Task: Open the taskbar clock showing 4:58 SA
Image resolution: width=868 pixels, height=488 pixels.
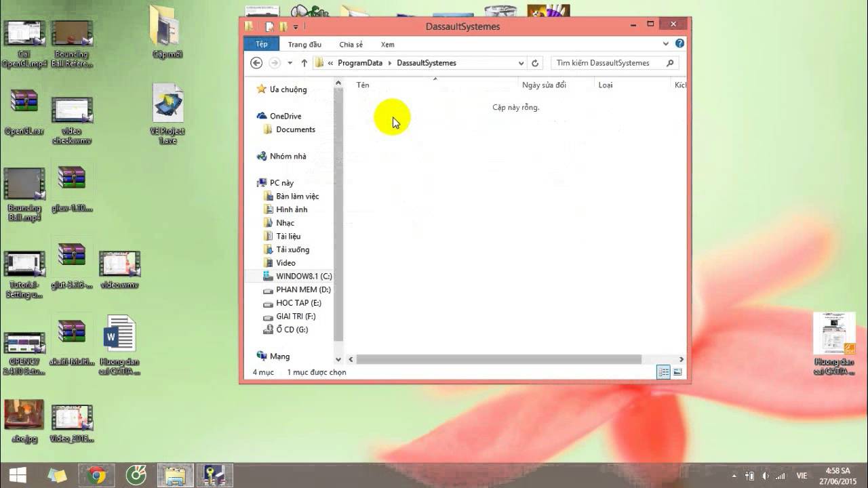Action: tap(837, 476)
